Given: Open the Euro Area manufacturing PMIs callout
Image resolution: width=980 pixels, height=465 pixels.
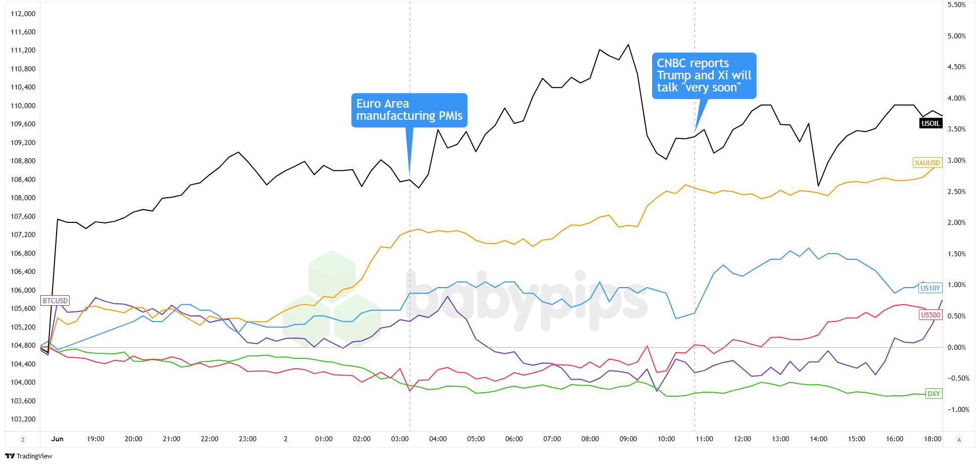Looking at the screenshot, I should 409,110.
